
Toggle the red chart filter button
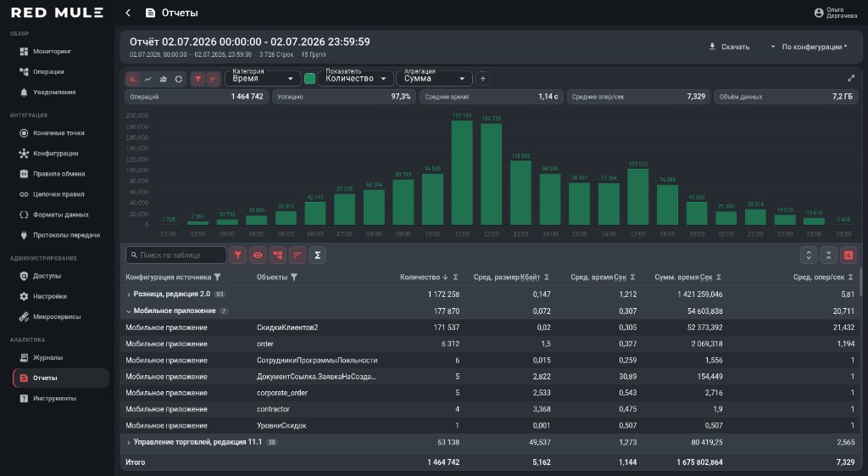coord(198,79)
